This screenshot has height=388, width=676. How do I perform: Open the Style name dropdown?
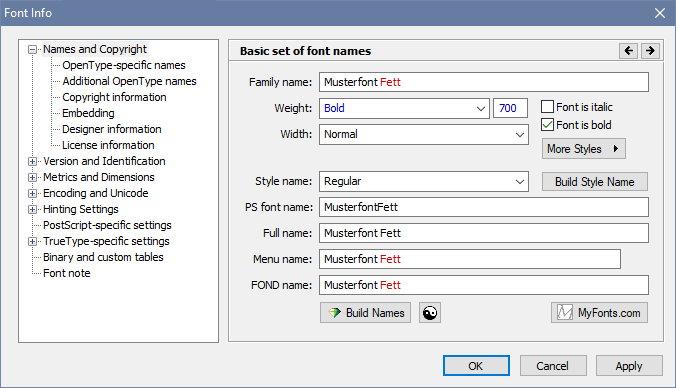[x=423, y=181]
